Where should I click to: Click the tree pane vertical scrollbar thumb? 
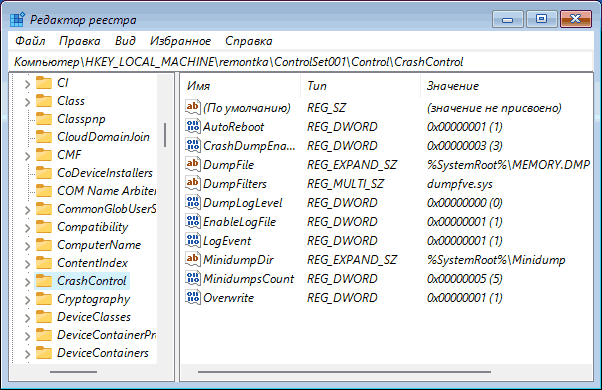tap(165, 135)
